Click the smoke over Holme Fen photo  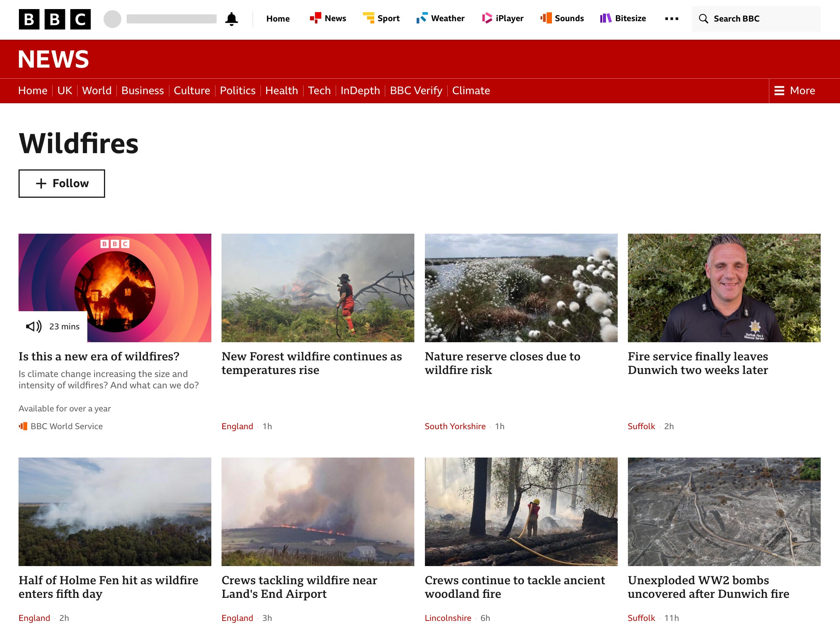[x=115, y=512]
